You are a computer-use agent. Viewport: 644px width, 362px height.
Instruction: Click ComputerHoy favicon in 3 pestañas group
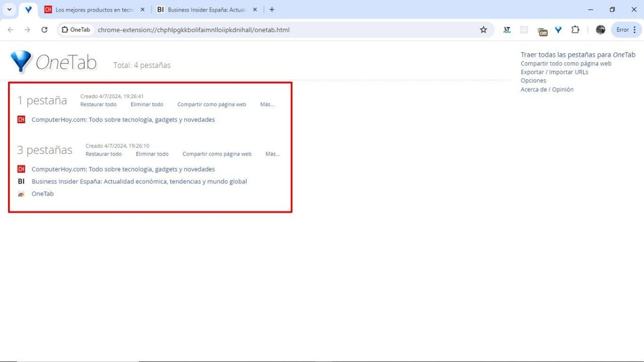click(x=21, y=169)
